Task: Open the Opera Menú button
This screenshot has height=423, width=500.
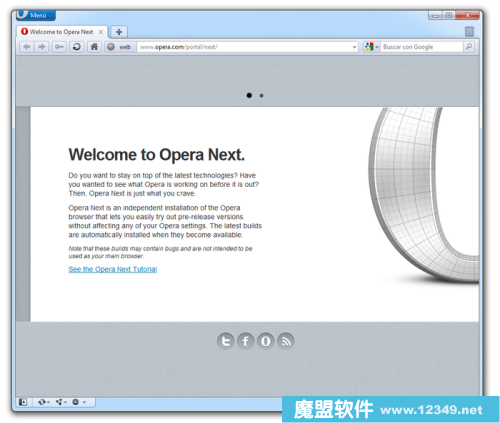Action: point(36,15)
